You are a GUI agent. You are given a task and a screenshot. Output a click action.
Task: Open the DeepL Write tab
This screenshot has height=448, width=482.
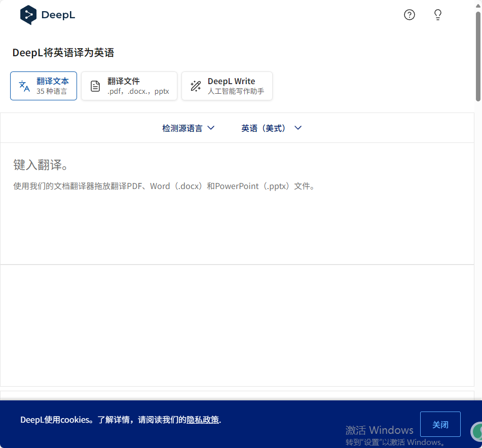(x=227, y=86)
